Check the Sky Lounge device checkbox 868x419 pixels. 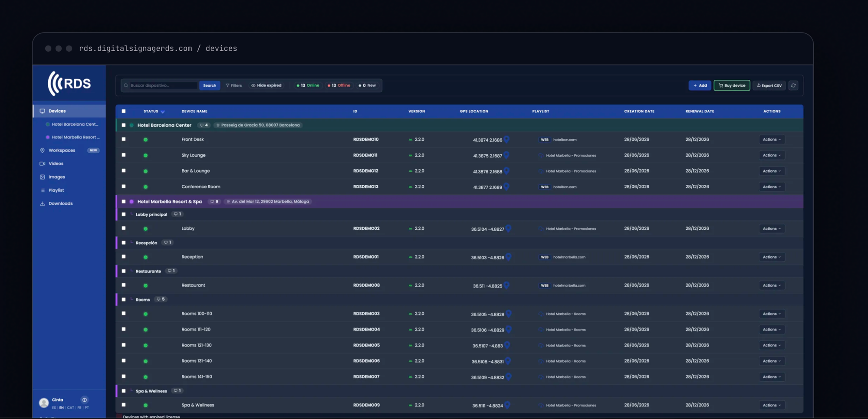click(124, 155)
